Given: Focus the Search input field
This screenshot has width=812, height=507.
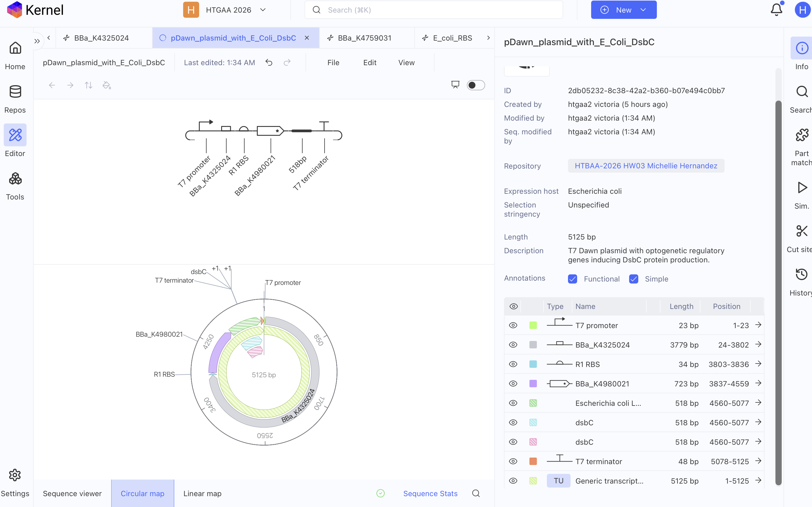Looking at the screenshot, I should tap(434, 10).
